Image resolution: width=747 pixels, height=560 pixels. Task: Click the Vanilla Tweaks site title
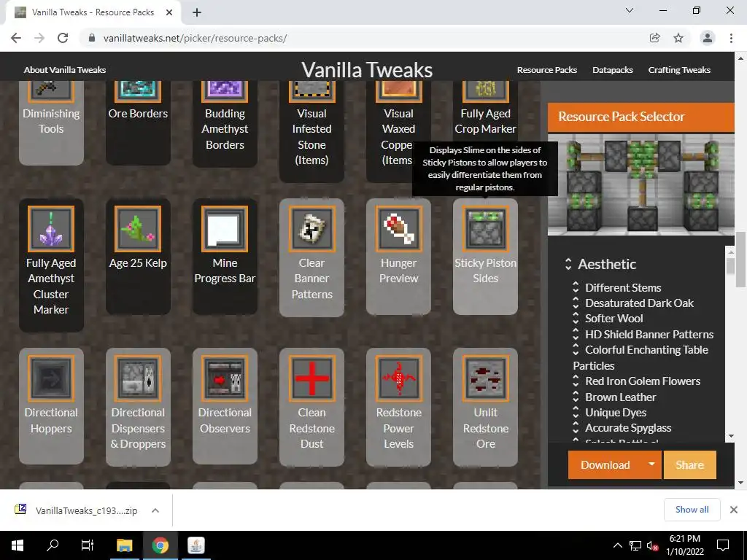click(x=367, y=69)
